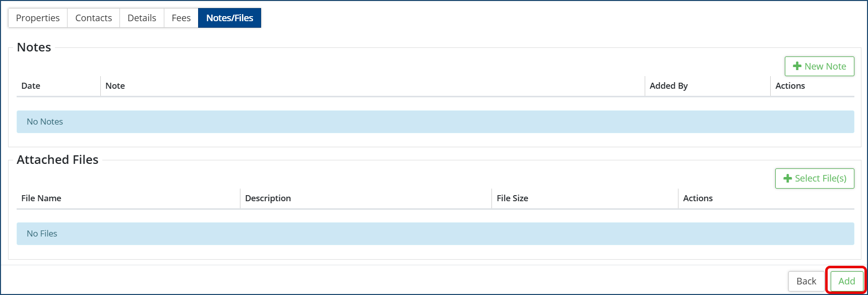Switch to the Contacts tab

coord(93,18)
